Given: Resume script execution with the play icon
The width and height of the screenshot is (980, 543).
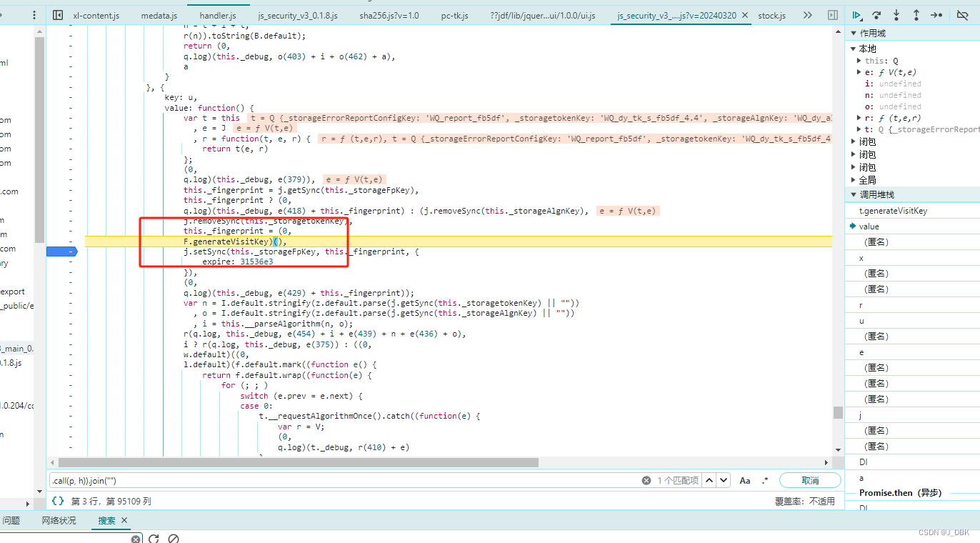Looking at the screenshot, I should tap(856, 15).
